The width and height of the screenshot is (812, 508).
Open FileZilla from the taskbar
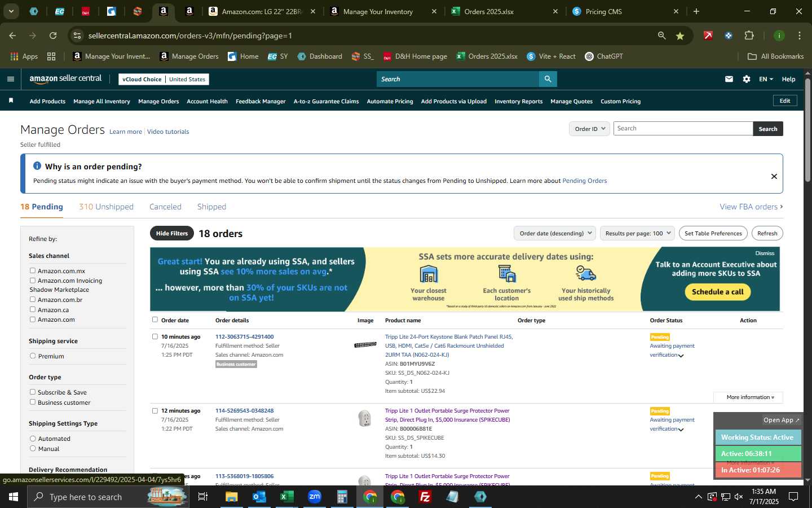coord(425,497)
